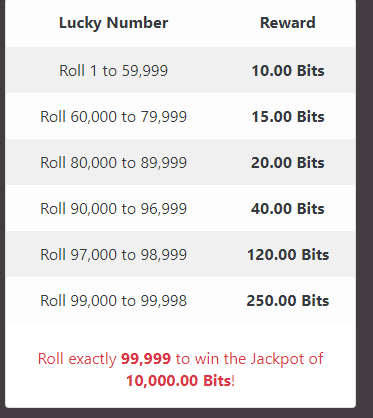Click the 120.00 Bits reward
Screen dimensions: 373x418
click(288, 255)
